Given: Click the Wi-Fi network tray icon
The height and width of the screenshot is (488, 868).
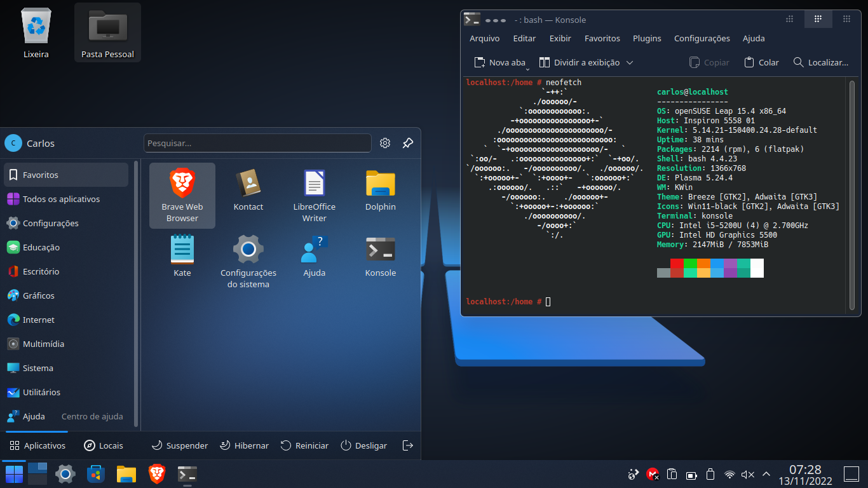Looking at the screenshot, I should tap(729, 474).
